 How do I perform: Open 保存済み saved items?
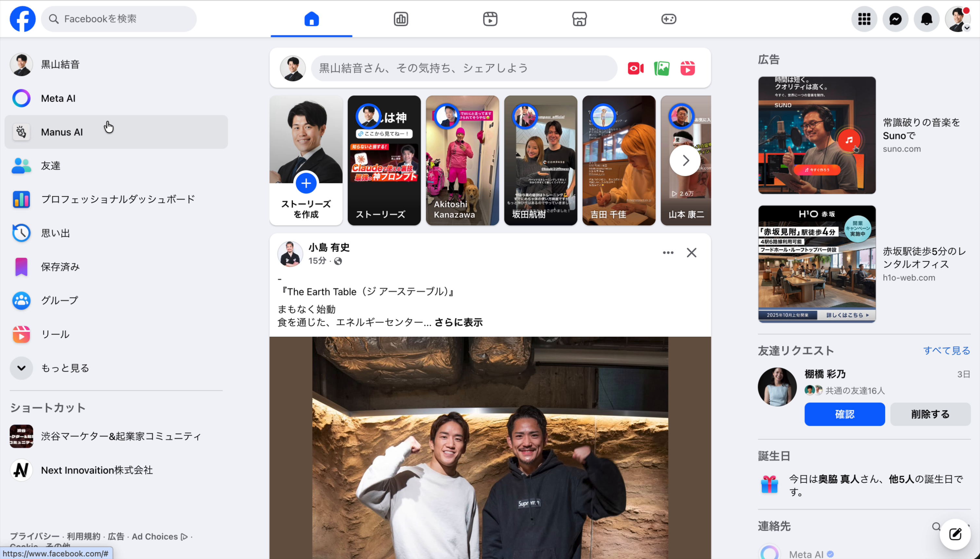click(x=60, y=267)
